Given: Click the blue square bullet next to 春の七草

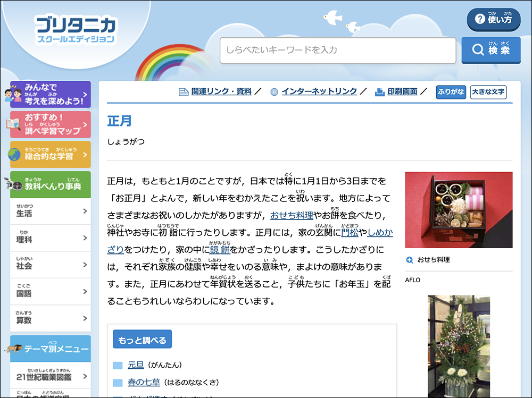Looking at the screenshot, I should (118, 383).
